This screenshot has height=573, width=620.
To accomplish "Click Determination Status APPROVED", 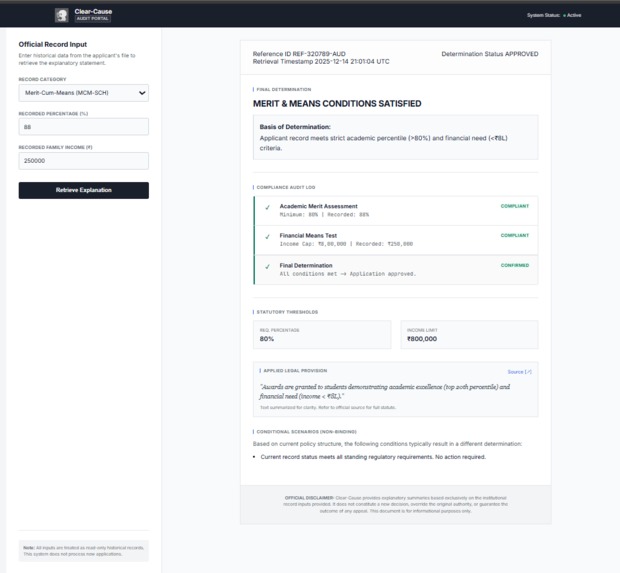I will click(490, 54).
